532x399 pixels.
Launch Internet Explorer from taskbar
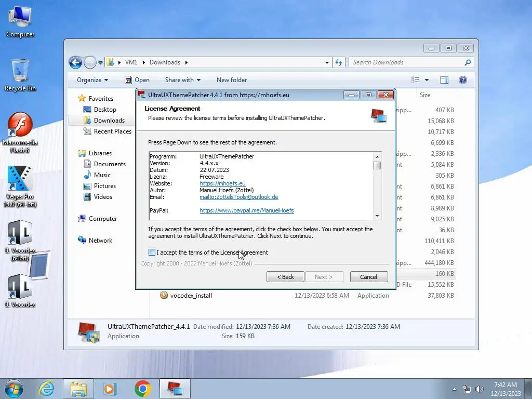click(x=46, y=389)
